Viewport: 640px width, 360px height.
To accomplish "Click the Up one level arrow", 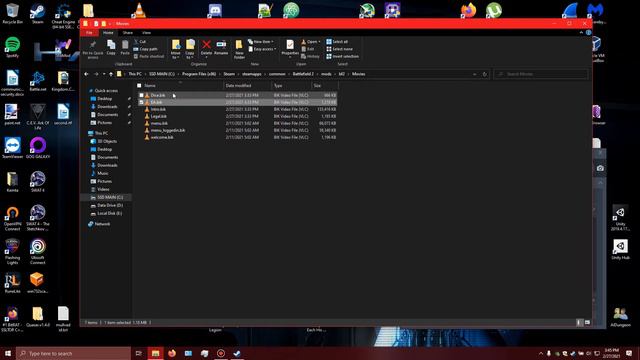I will click(111, 74).
